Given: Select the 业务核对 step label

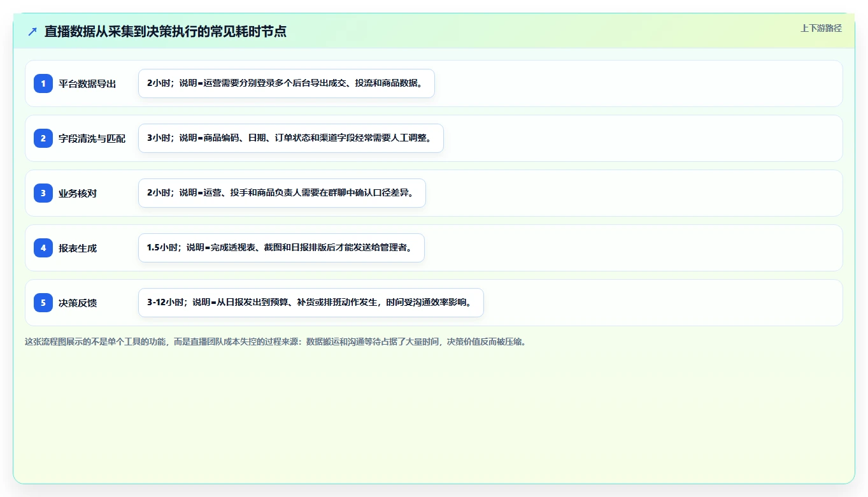Looking at the screenshot, I should [x=78, y=193].
